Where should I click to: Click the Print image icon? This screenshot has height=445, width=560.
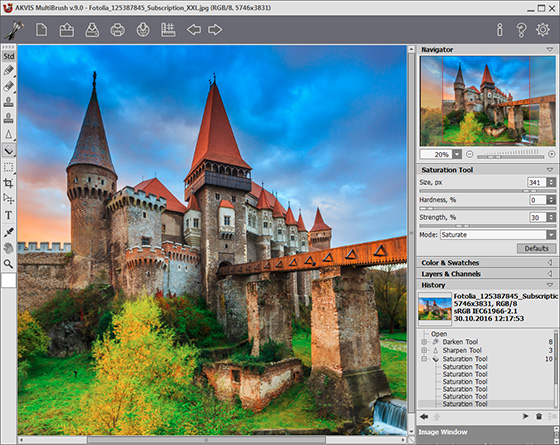tap(118, 30)
